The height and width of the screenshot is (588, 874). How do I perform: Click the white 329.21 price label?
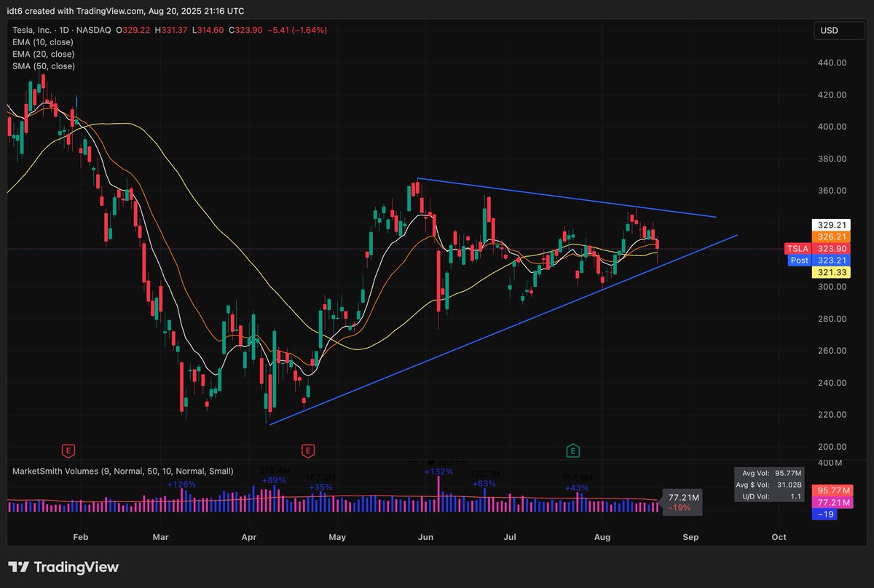point(831,225)
